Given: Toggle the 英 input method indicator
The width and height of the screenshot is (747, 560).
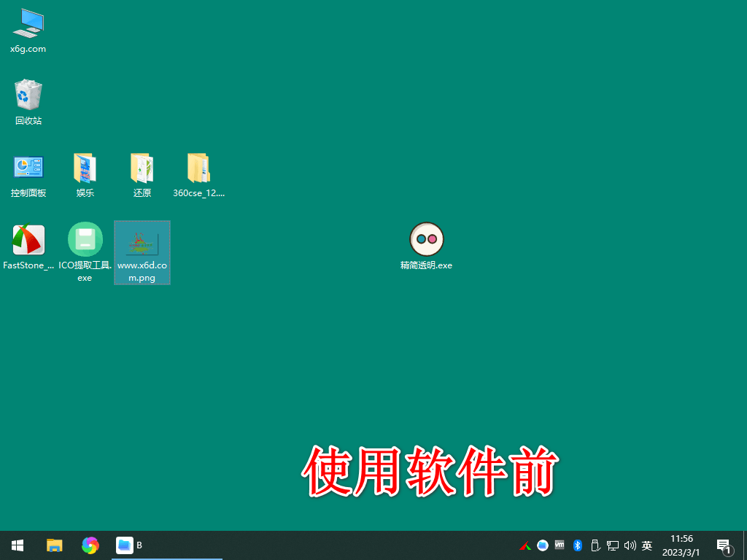Looking at the screenshot, I should coord(646,545).
